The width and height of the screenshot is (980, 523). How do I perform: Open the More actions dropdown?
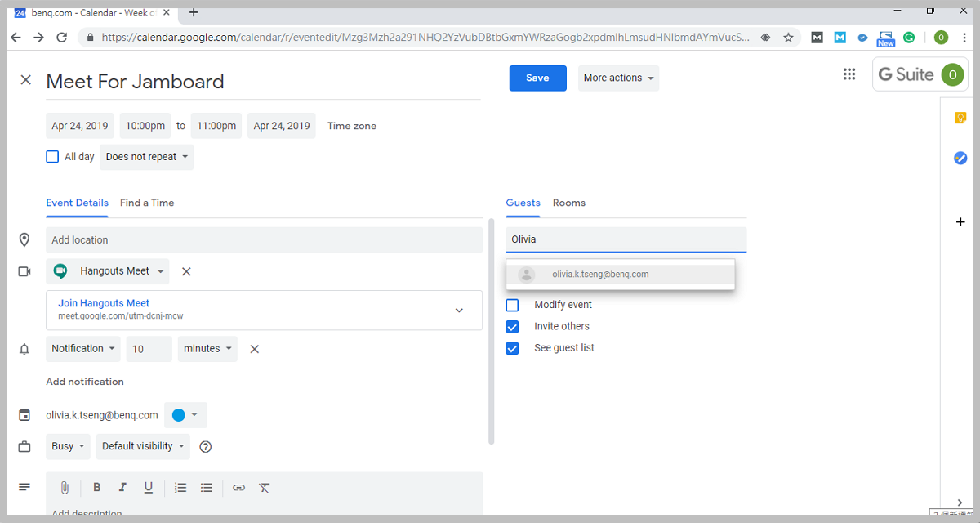tap(618, 78)
